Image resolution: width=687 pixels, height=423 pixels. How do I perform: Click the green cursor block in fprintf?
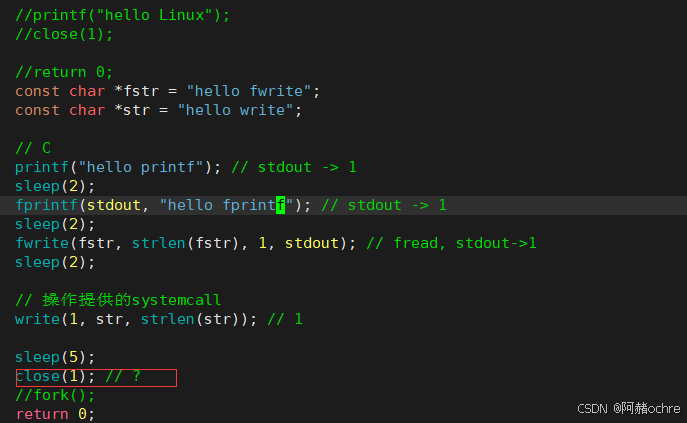pos(280,205)
